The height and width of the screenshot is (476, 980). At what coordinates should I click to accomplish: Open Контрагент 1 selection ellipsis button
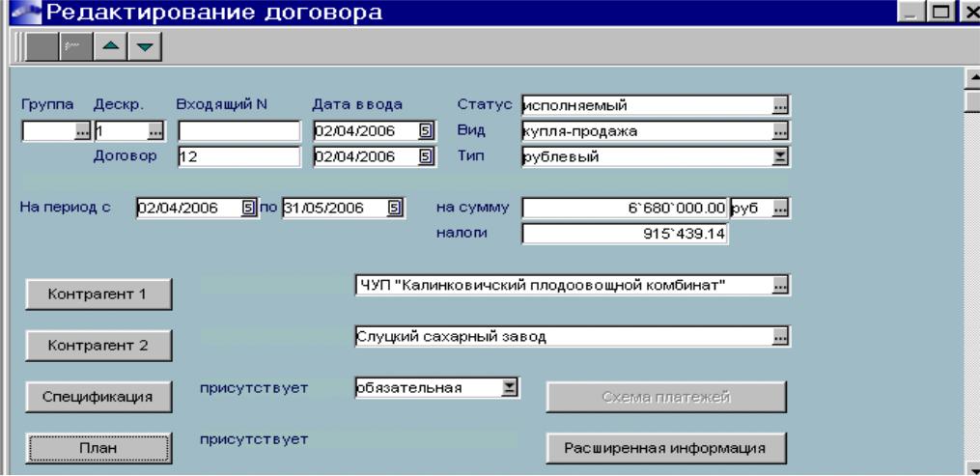pos(780,286)
